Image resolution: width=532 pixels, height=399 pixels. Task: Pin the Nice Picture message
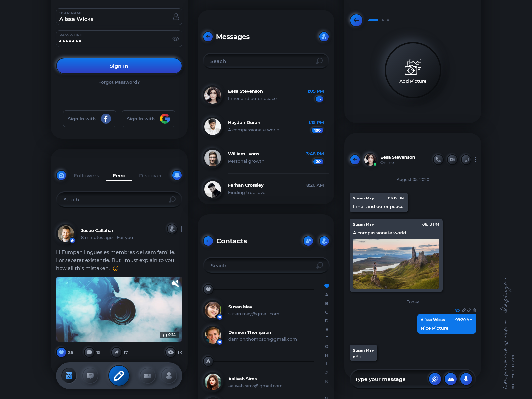469,310
